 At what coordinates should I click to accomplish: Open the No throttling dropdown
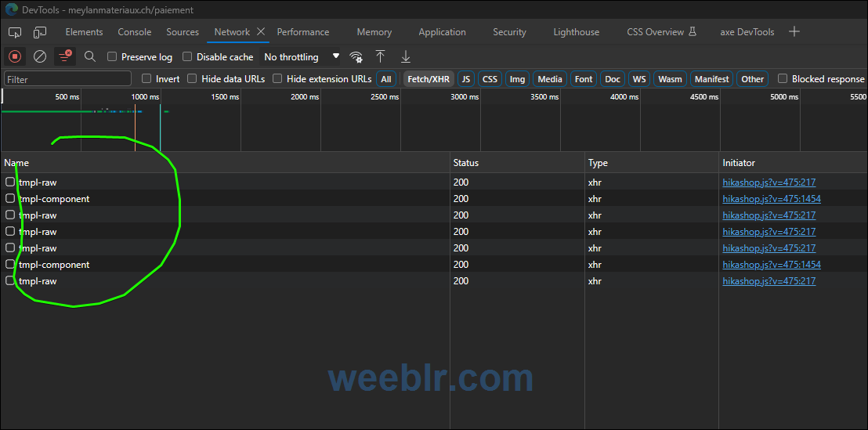pos(301,56)
